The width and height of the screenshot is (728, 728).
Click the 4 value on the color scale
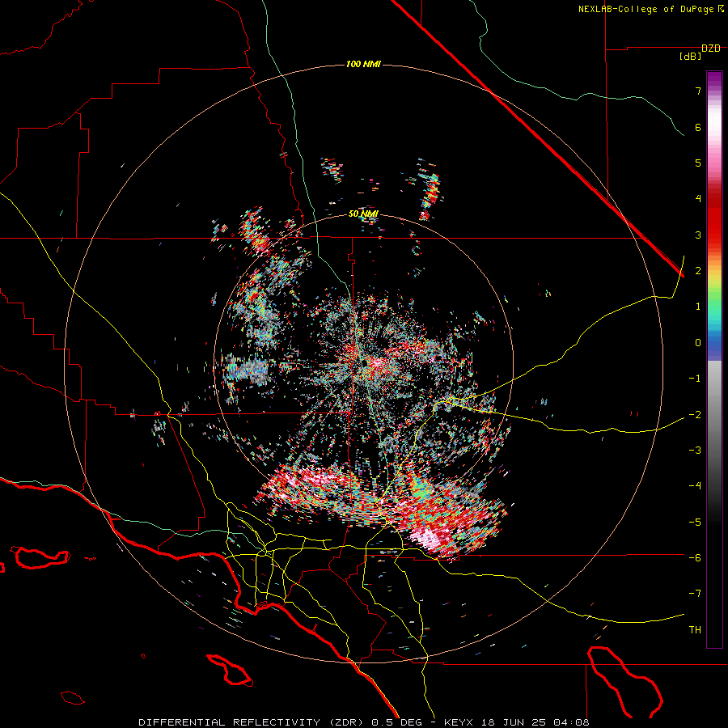tap(698, 199)
